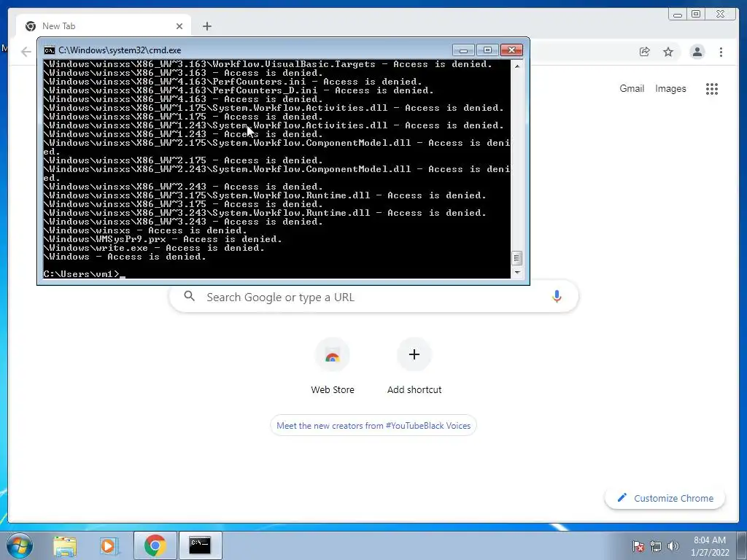Open Windows Explorer from the taskbar
The width and height of the screenshot is (747, 560).
[x=65, y=545]
